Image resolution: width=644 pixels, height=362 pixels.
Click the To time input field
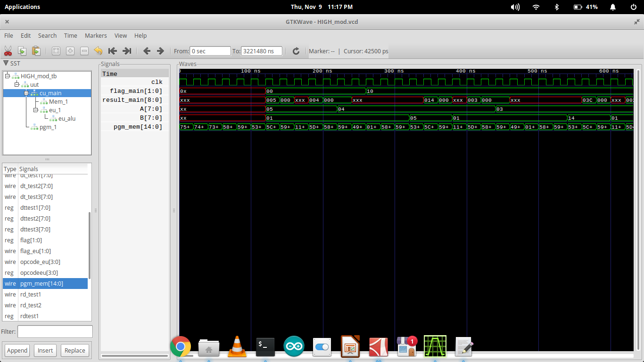[x=262, y=51]
